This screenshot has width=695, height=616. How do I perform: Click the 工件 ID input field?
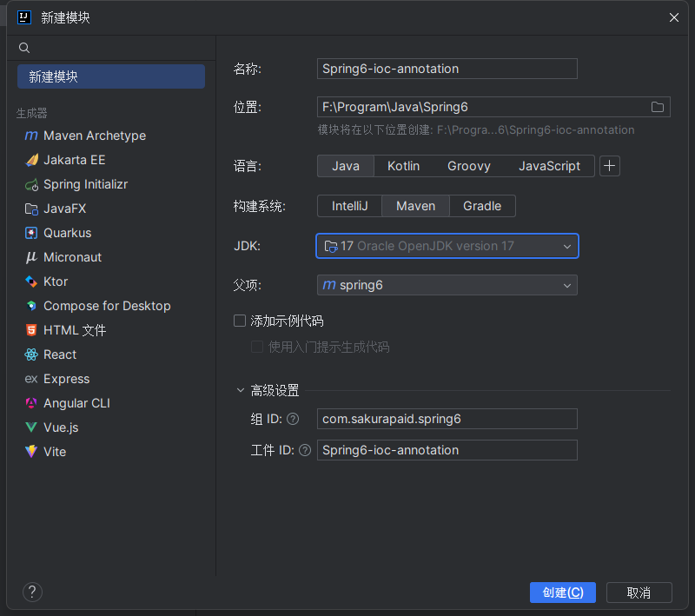pos(447,450)
